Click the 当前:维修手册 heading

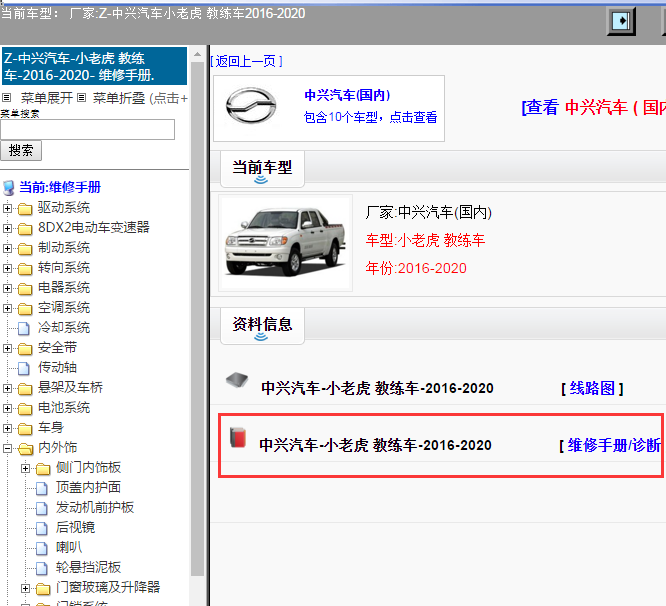pos(60,187)
